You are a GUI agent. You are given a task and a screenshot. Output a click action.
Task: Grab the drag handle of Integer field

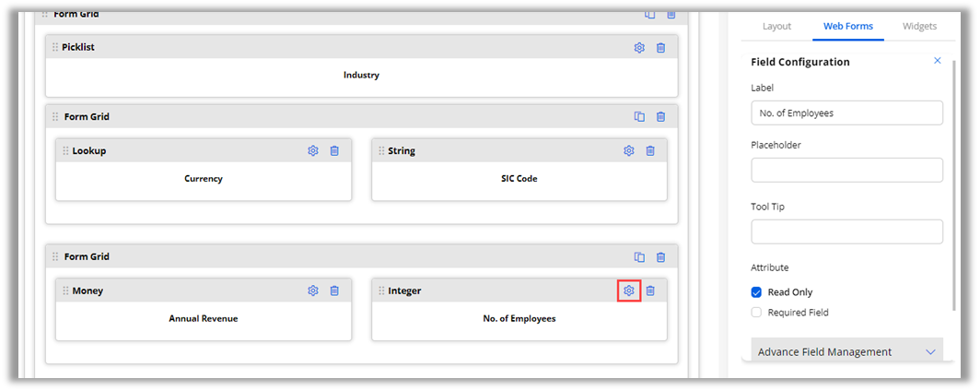pyautogui.click(x=381, y=290)
